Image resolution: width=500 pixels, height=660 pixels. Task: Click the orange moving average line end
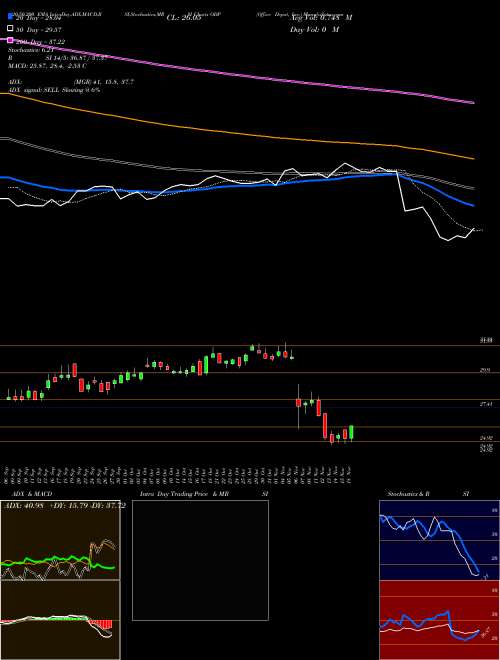pos(473,159)
